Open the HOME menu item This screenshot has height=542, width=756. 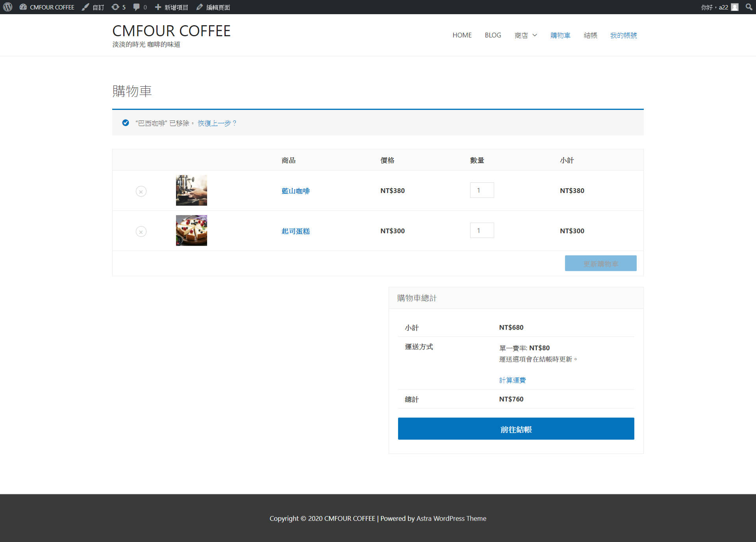point(462,35)
